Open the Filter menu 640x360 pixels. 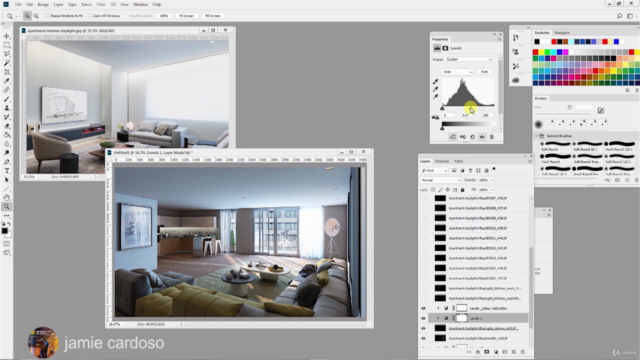tap(101, 4)
